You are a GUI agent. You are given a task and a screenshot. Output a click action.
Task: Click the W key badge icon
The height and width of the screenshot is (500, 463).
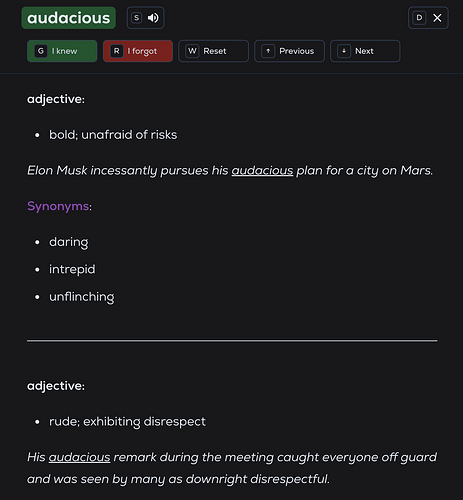pyautogui.click(x=192, y=51)
